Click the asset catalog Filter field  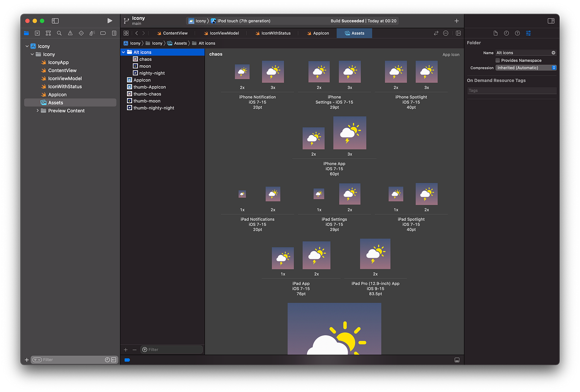coord(172,350)
